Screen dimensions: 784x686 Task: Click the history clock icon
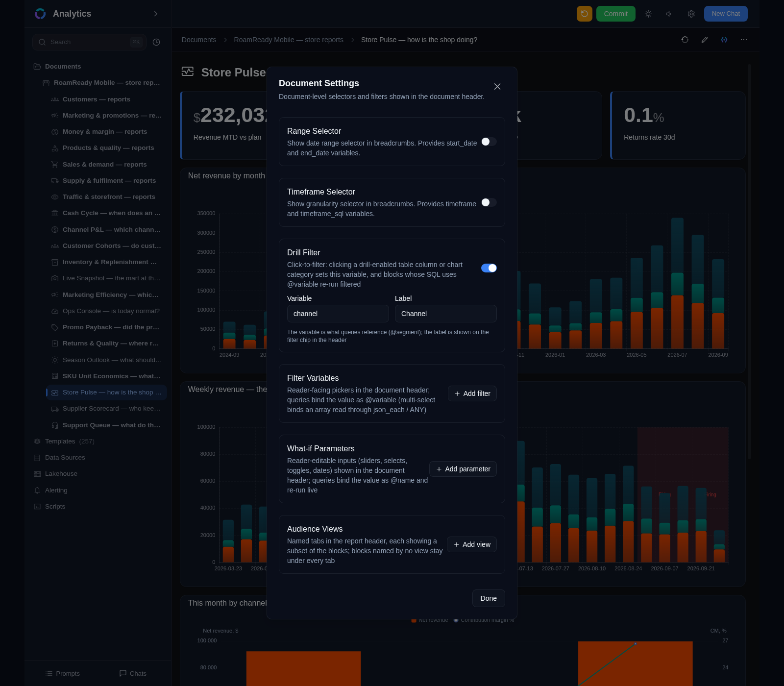coord(156,42)
